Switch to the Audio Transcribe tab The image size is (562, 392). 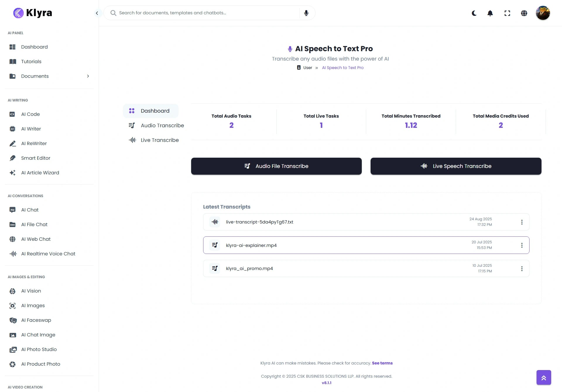click(x=162, y=125)
